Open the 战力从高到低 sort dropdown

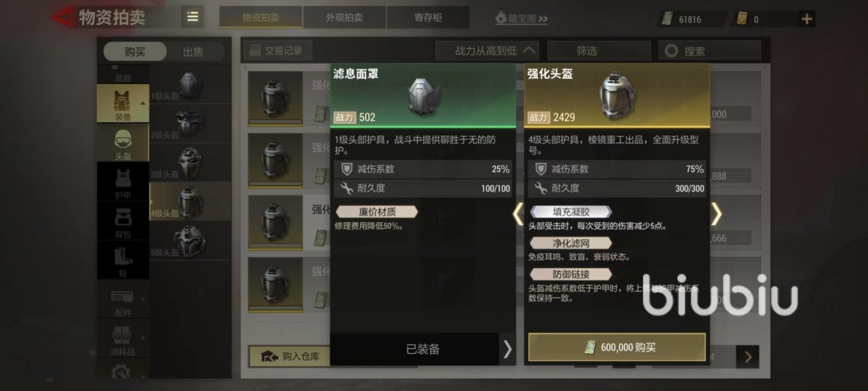[x=487, y=50]
